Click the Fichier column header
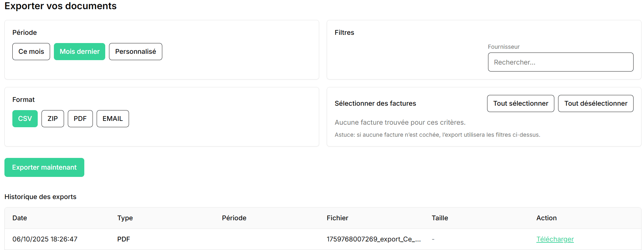 coord(338,218)
